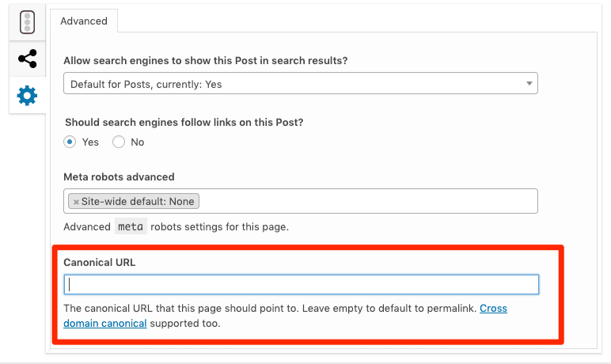Open the search results visibility dropdown
This screenshot has width=611, height=364.
tap(300, 84)
